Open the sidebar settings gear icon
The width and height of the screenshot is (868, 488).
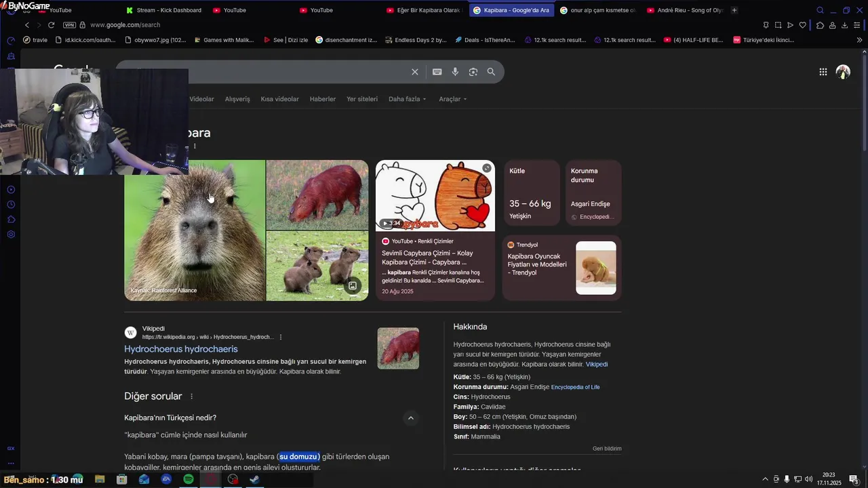pos(11,235)
